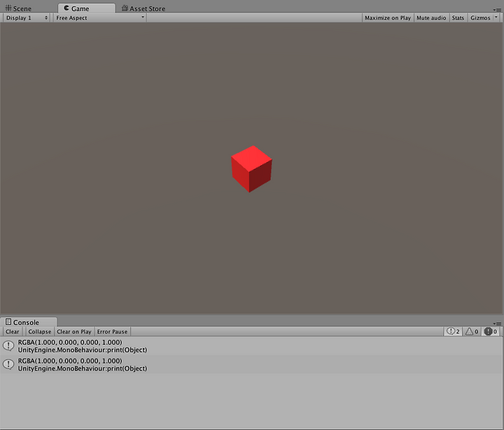Screen dimensions: 504x430
Task: Select the first RGBA log entry
Action: pyautogui.click(x=252, y=346)
